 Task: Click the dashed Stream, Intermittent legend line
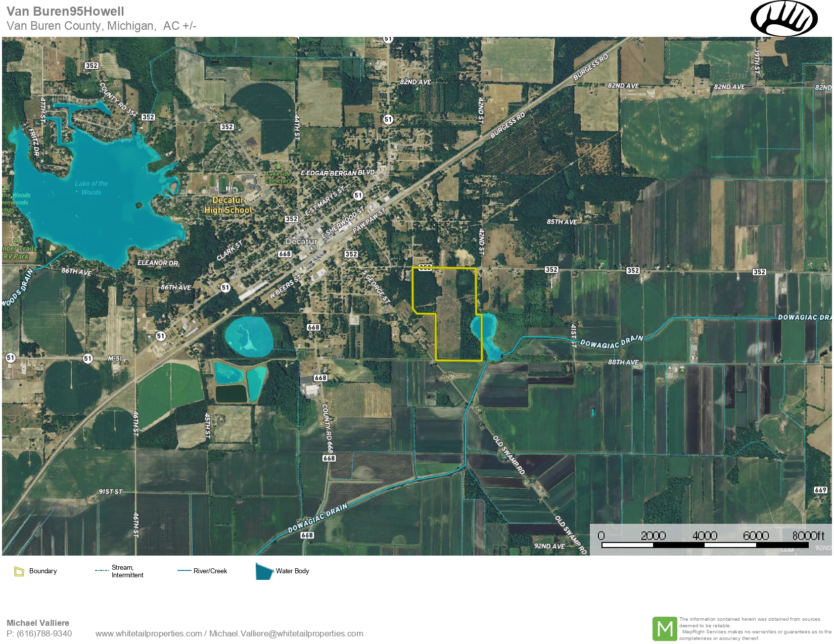(x=102, y=571)
